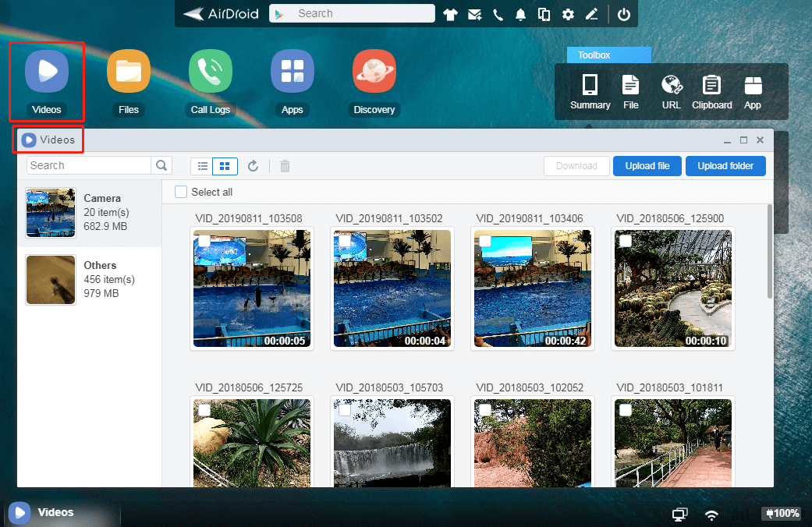The height and width of the screenshot is (527, 812).
Task: Select the Toolbox tab
Action: pos(608,55)
